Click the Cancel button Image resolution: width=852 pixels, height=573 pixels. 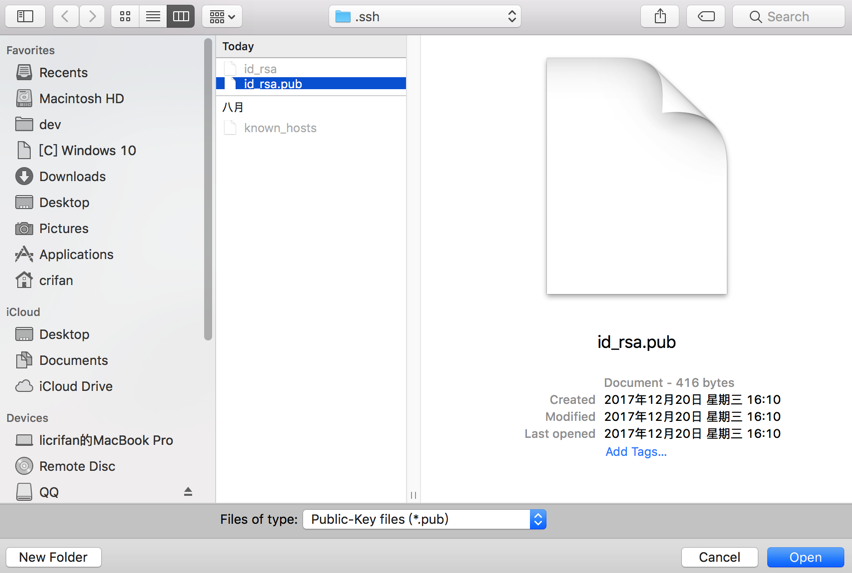[x=719, y=557]
